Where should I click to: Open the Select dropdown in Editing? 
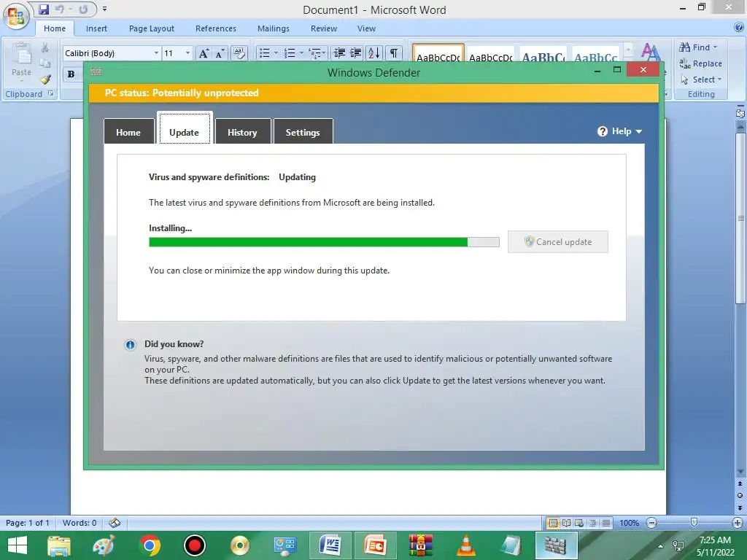[x=701, y=79]
